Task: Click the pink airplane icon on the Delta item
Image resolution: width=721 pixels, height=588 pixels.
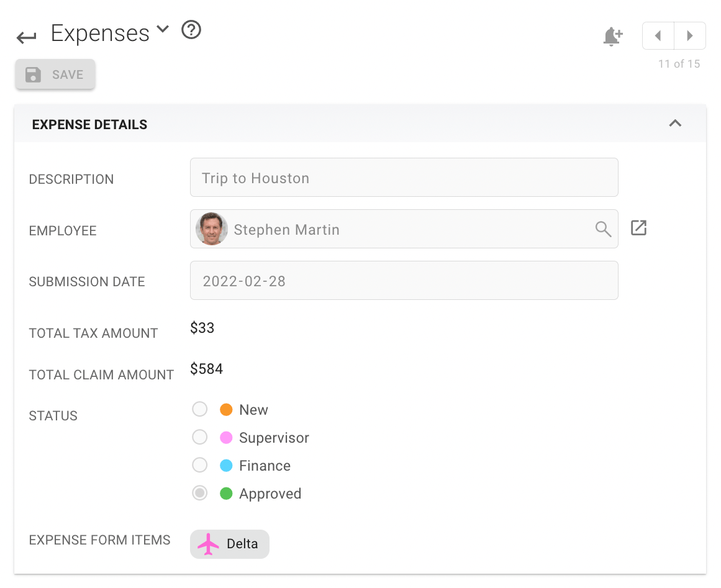Action: pos(207,544)
